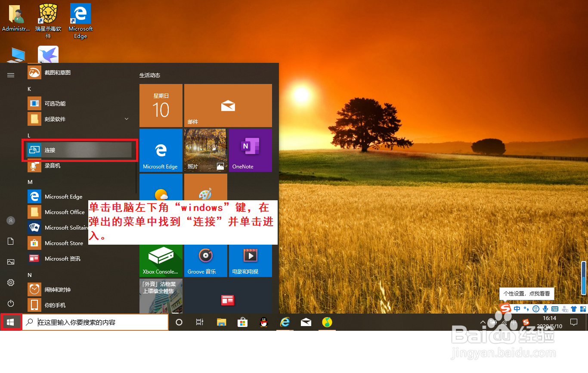Viewport: 588px width, 373px height.
Task: Toggle punctuation mode in Sogou input bar
Action: click(x=526, y=309)
